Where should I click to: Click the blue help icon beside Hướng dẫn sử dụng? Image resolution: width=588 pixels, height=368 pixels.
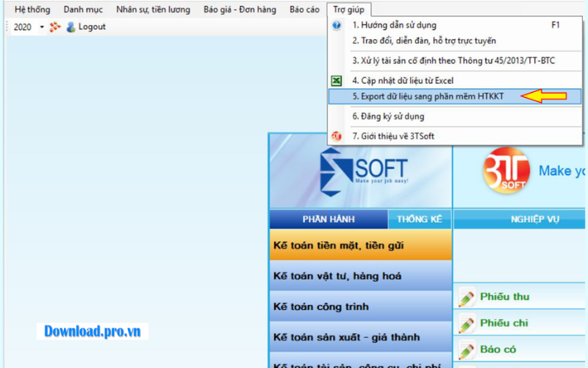[337, 25]
